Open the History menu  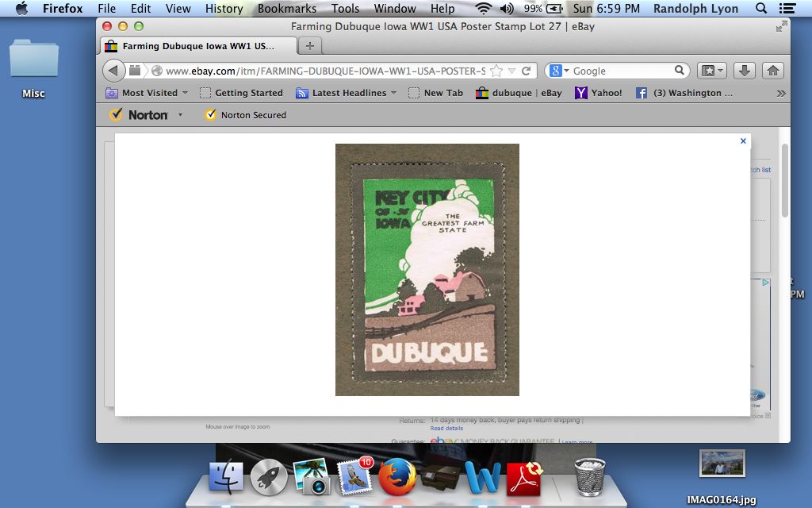[224, 9]
